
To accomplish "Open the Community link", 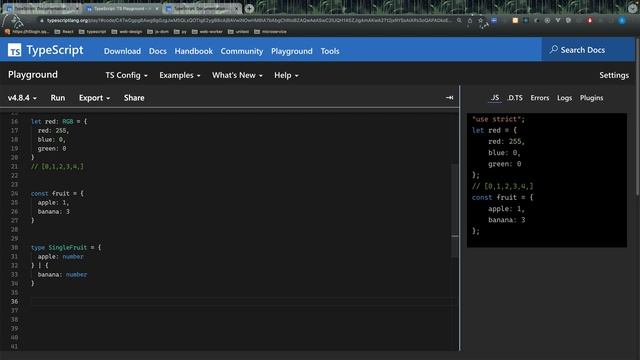I will pos(242,51).
